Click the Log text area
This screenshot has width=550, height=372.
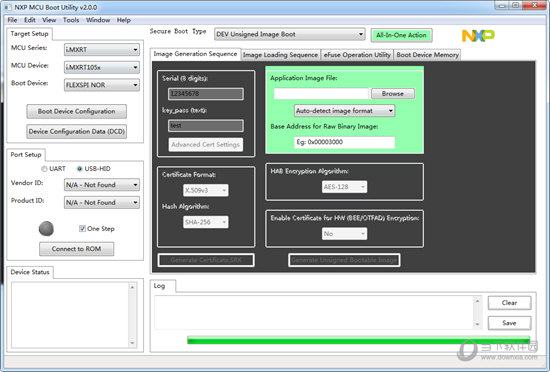[x=314, y=312]
